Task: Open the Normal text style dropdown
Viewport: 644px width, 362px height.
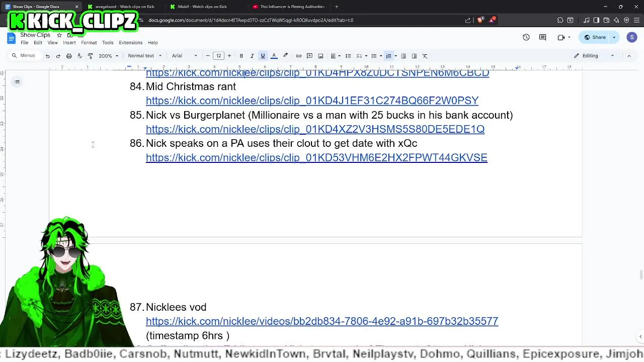Action: [x=145, y=56]
